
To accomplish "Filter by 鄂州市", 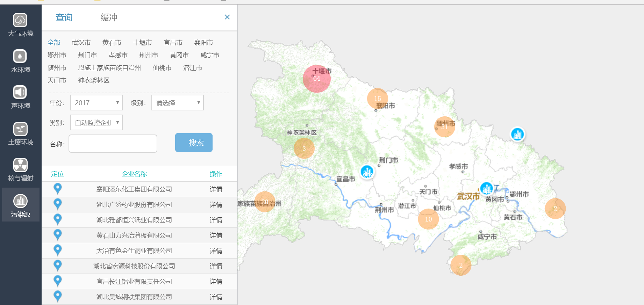I will [57, 55].
